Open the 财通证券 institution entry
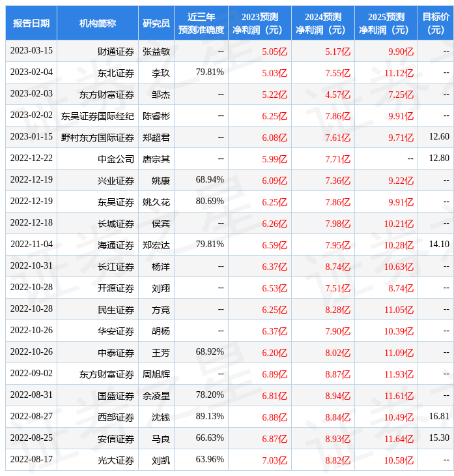The width and height of the screenshot is (454, 476). [116, 52]
